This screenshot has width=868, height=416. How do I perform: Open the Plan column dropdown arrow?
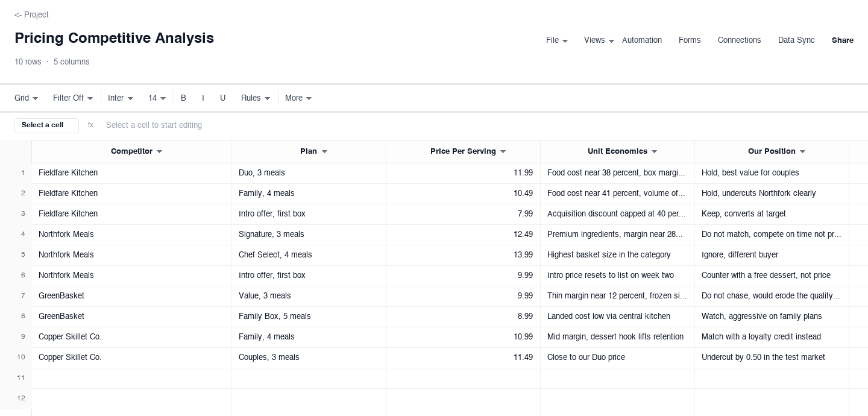pyautogui.click(x=324, y=152)
